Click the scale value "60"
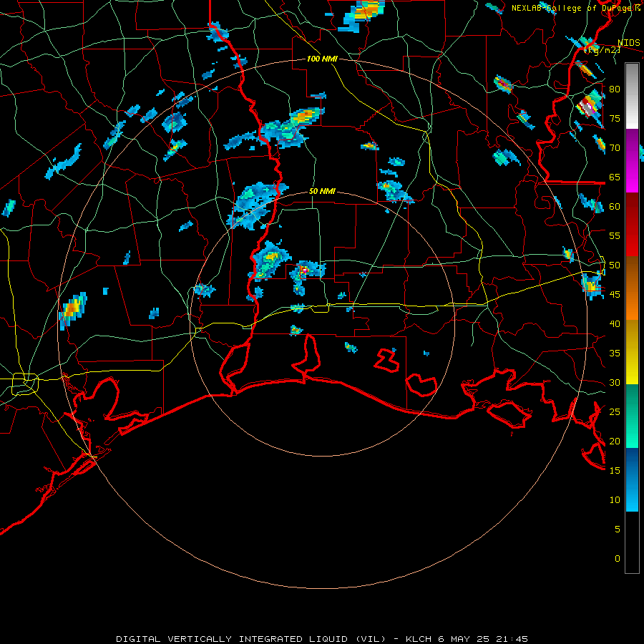The height and width of the screenshot is (644, 644). [615, 207]
